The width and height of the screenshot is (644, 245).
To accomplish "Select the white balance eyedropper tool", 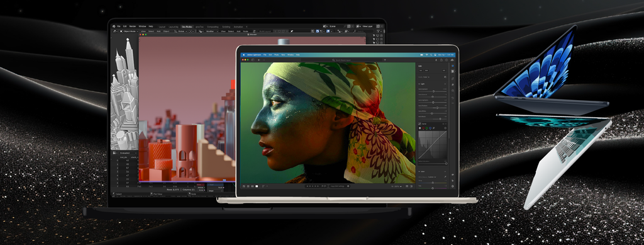I will tap(445, 177).
